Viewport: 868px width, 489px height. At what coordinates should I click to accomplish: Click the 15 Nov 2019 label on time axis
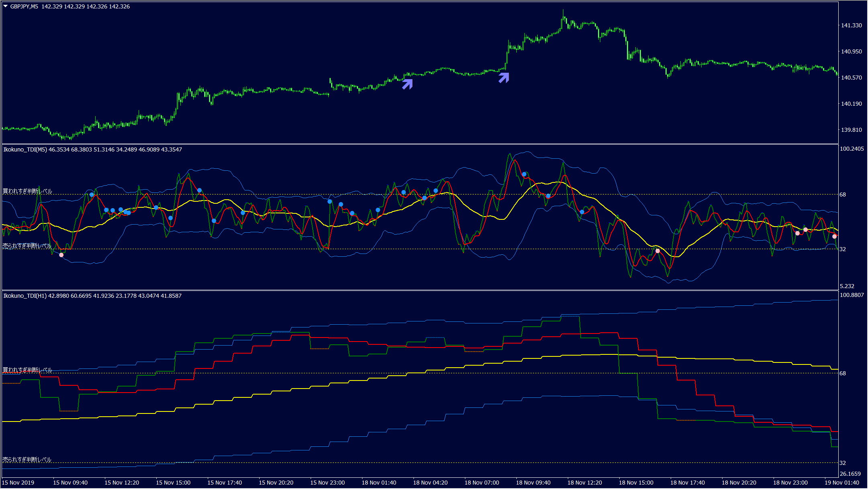18,483
